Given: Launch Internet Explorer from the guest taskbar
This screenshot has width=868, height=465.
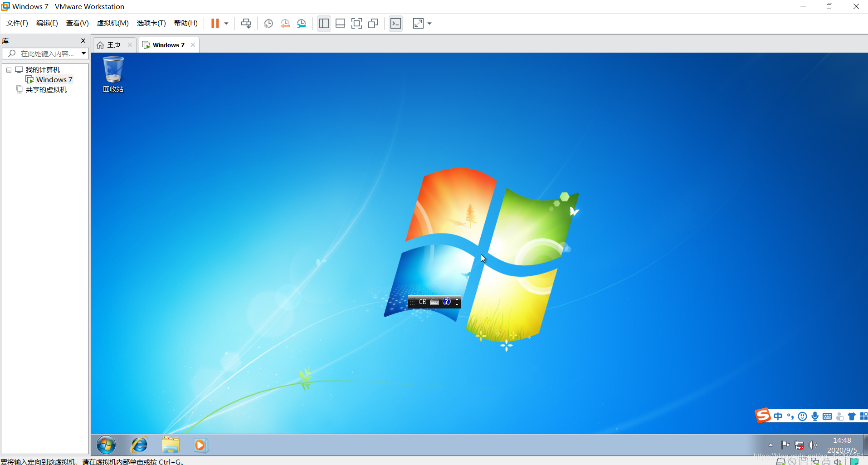Looking at the screenshot, I should click(x=139, y=445).
